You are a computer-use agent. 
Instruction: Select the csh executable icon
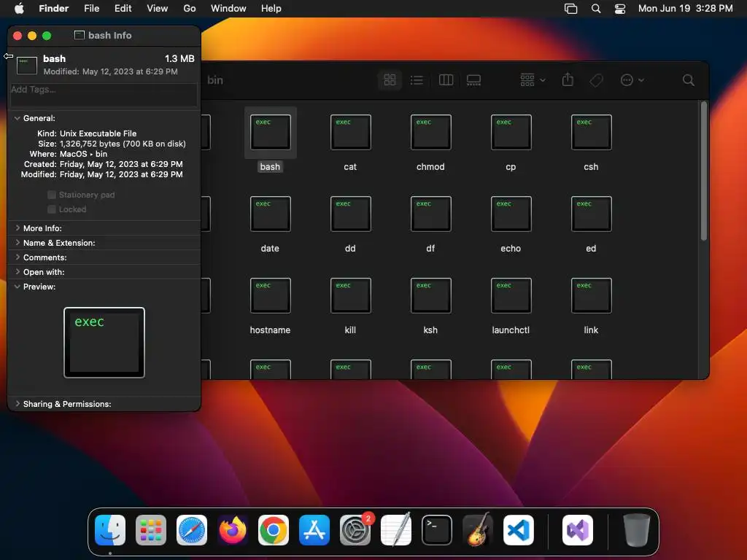(x=591, y=133)
